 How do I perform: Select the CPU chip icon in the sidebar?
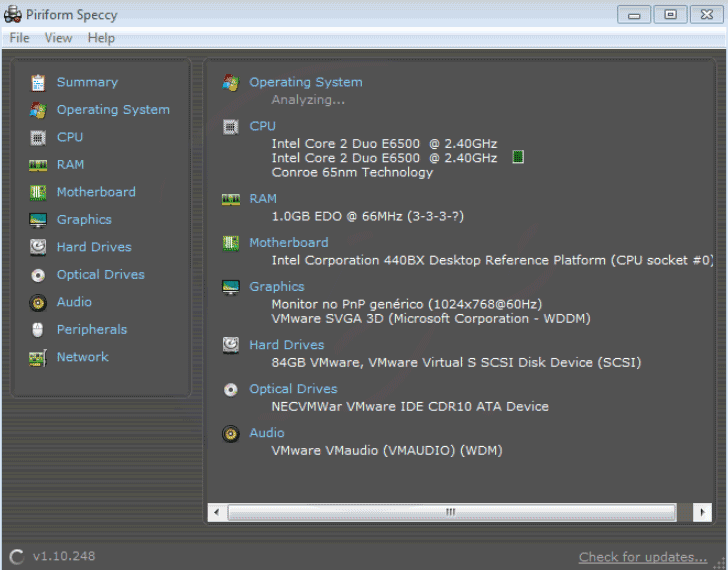38,138
